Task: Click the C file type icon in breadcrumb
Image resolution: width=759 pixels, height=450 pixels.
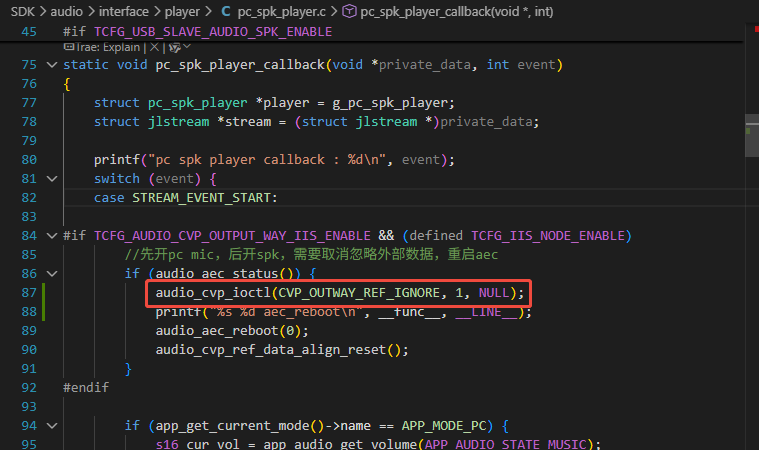Action: pyautogui.click(x=226, y=11)
